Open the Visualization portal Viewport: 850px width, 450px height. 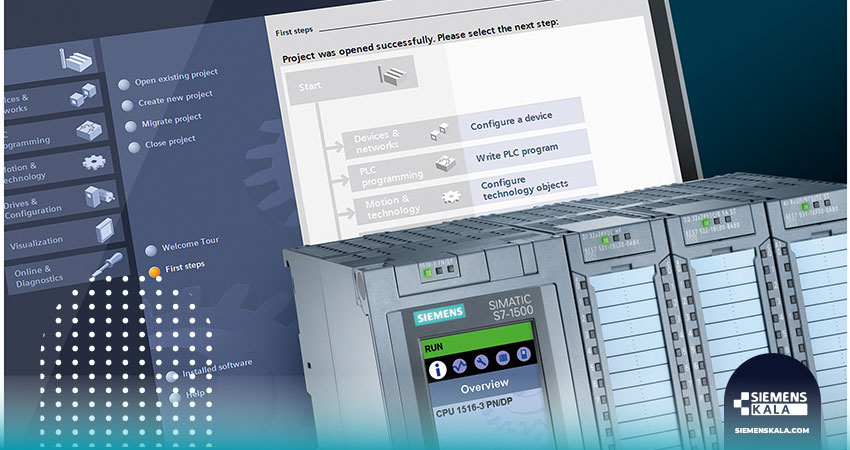[65, 236]
